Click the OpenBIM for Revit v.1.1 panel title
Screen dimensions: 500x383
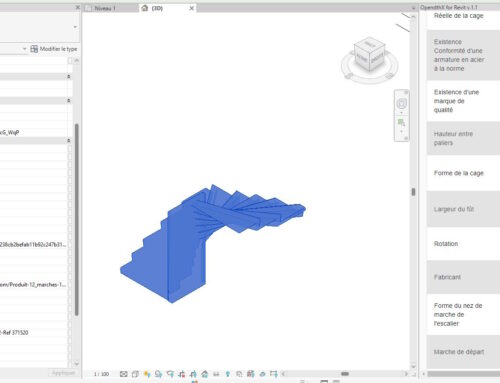pos(449,7)
